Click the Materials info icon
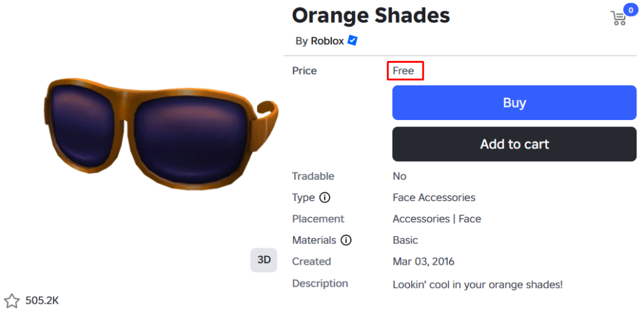Viewport: 644px width, 315px height. [x=346, y=240]
